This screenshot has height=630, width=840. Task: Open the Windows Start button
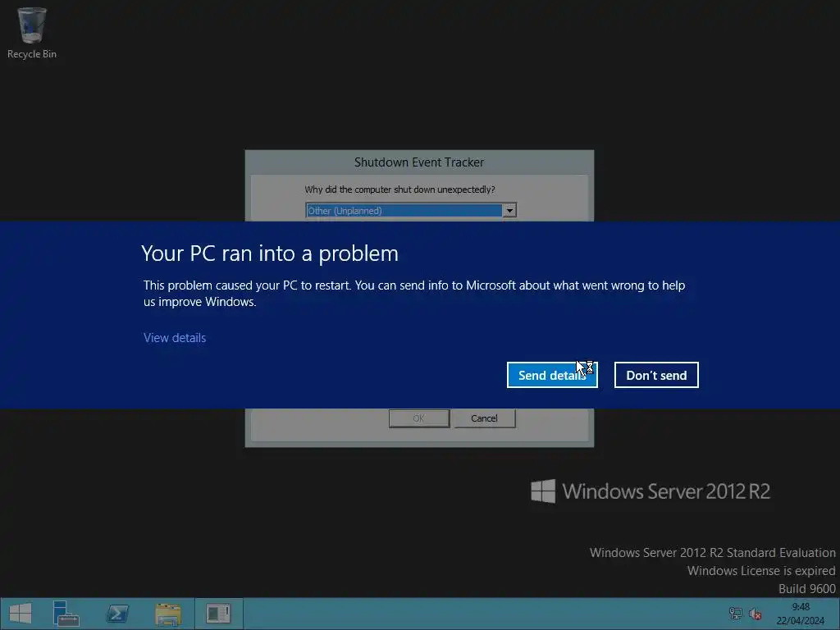click(21, 614)
